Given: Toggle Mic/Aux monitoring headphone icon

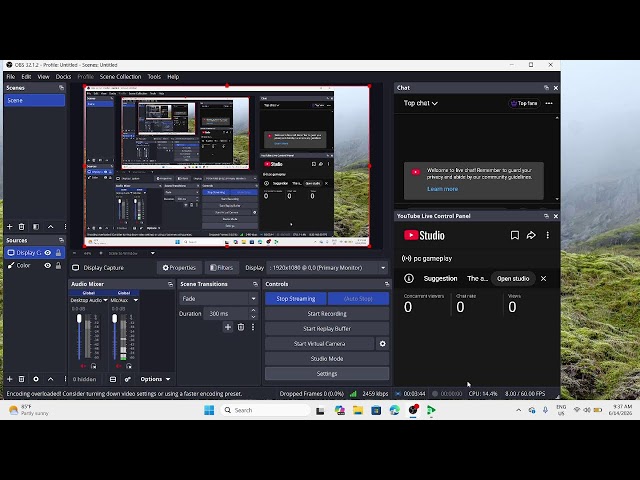Looking at the screenshot, I should point(129,366).
